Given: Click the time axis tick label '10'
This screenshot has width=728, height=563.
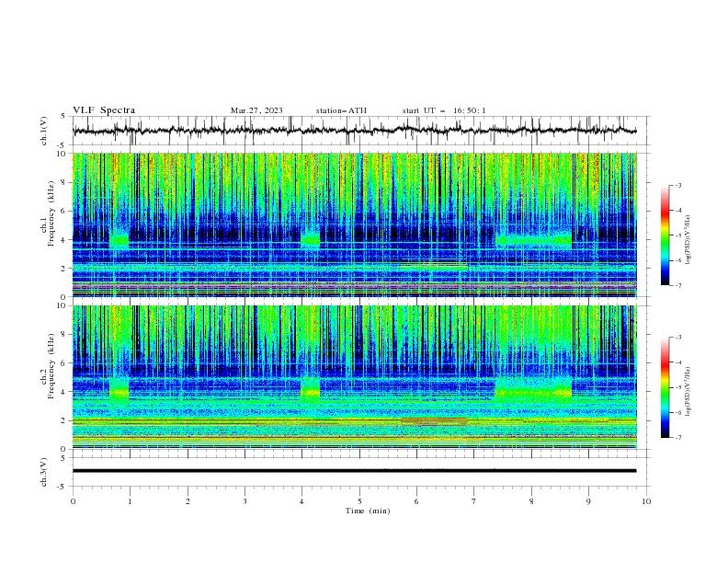Looking at the screenshot, I should 646,501.
